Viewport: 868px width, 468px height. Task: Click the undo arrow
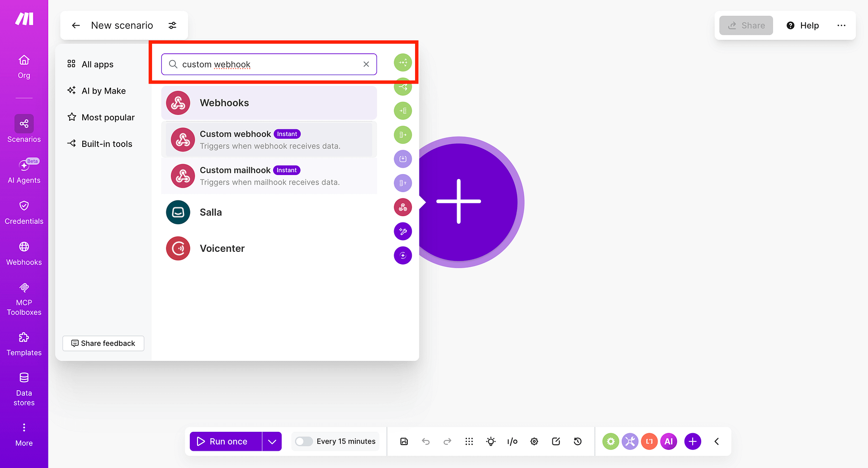click(x=426, y=441)
